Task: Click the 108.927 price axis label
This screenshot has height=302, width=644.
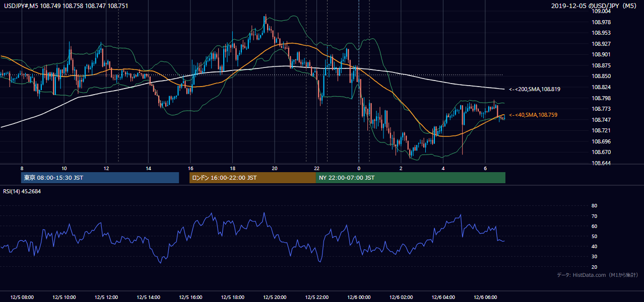Action: [601, 44]
